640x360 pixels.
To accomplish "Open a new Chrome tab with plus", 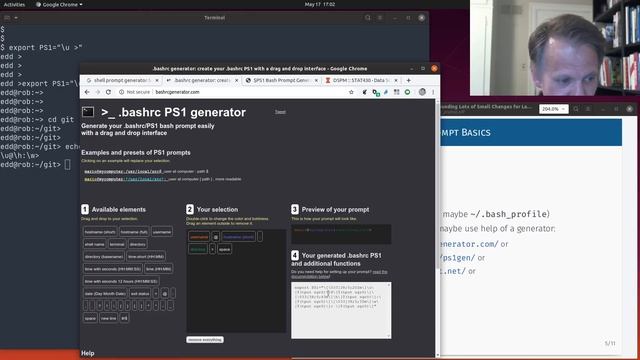I will click(x=409, y=80).
